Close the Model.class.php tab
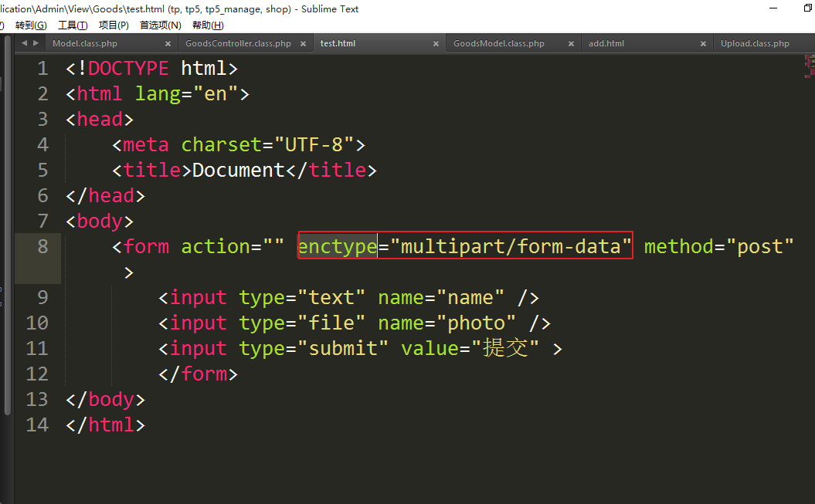Screen dimensions: 815x504 168,44
